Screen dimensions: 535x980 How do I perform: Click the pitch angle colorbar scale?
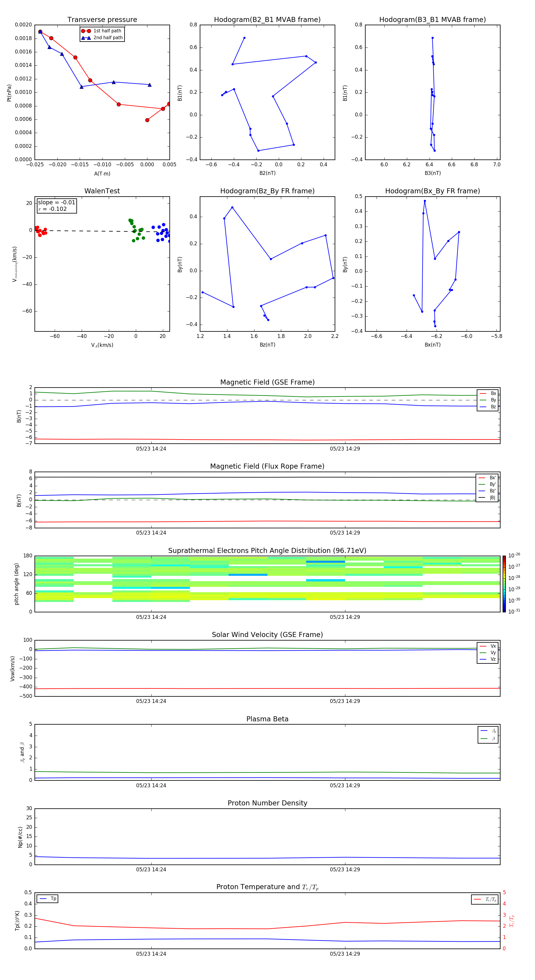pyautogui.click(x=504, y=584)
